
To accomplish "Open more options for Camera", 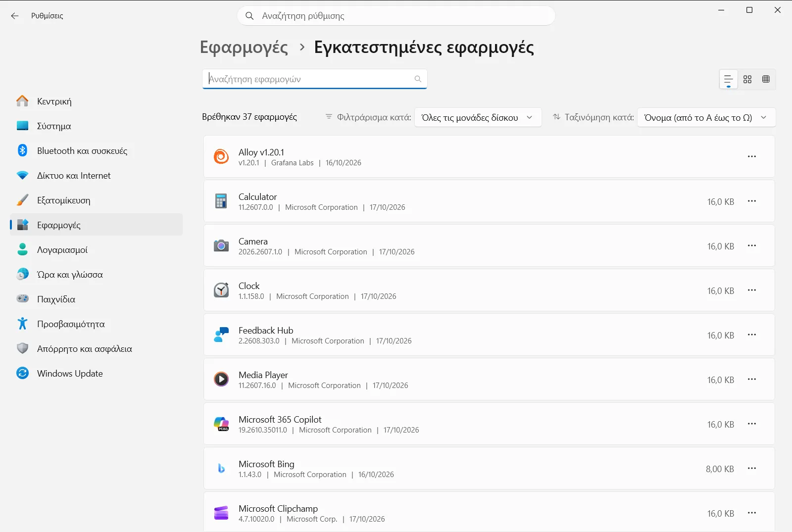I will point(752,245).
